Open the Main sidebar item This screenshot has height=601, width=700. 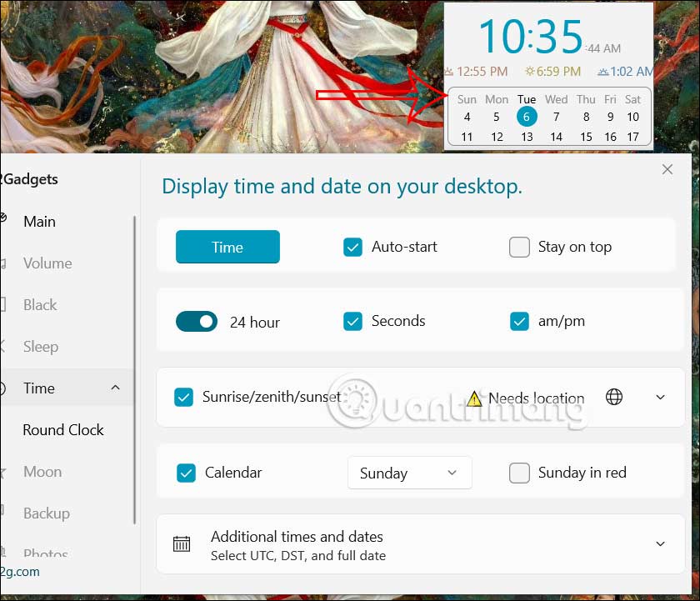40,222
